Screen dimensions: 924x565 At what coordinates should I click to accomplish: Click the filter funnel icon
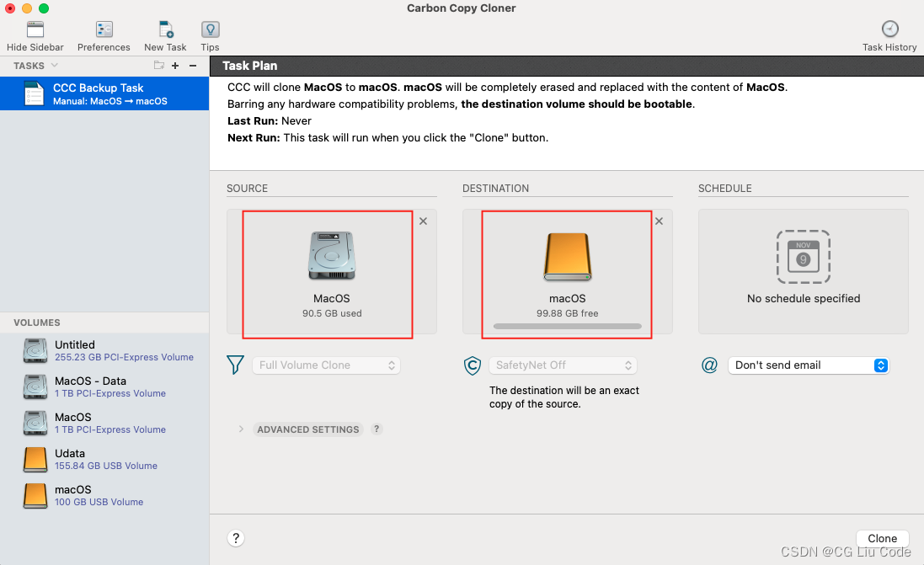[x=235, y=365]
